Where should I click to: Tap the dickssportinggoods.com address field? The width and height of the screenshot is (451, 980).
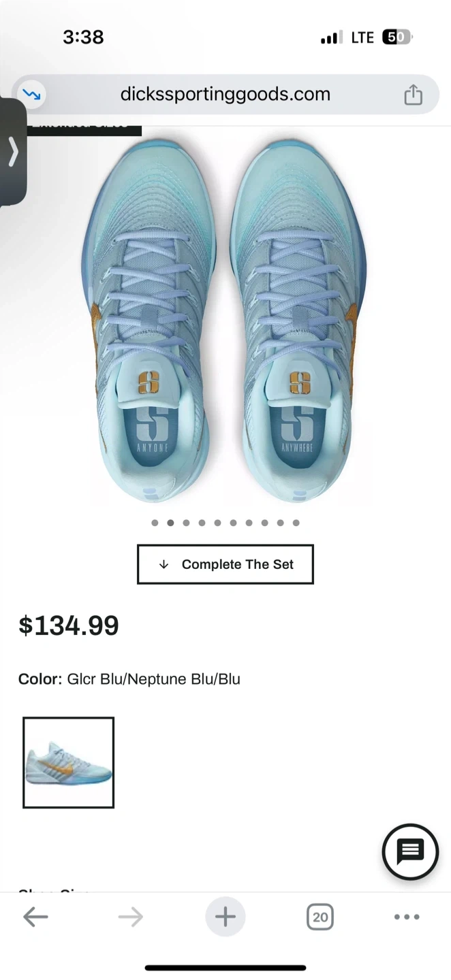tap(225, 94)
